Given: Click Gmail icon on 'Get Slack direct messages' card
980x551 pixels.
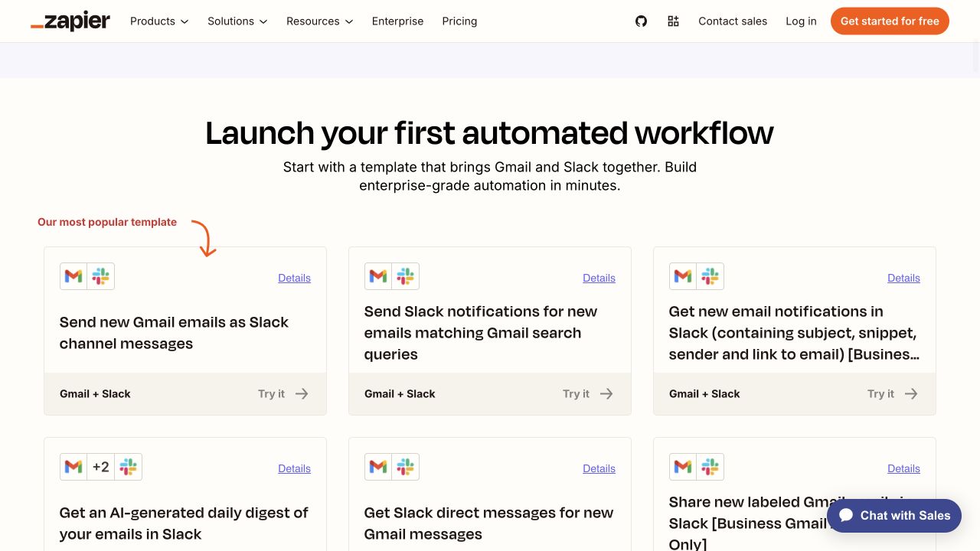Looking at the screenshot, I should 378,467.
